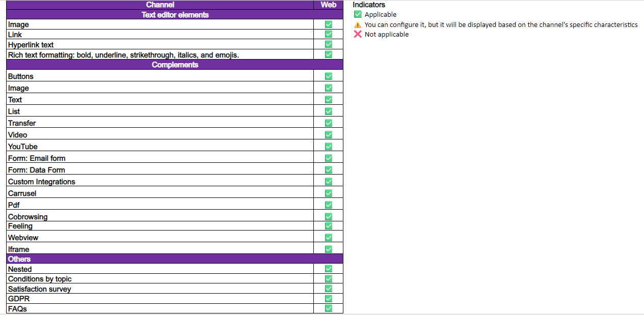Select the Nested row label
Viewport: 644px width, 315px height.
(20, 269)
